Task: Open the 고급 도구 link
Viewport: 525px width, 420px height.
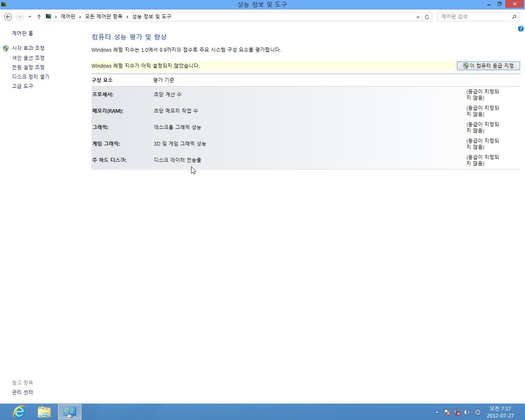Action: tap(23, 86)
